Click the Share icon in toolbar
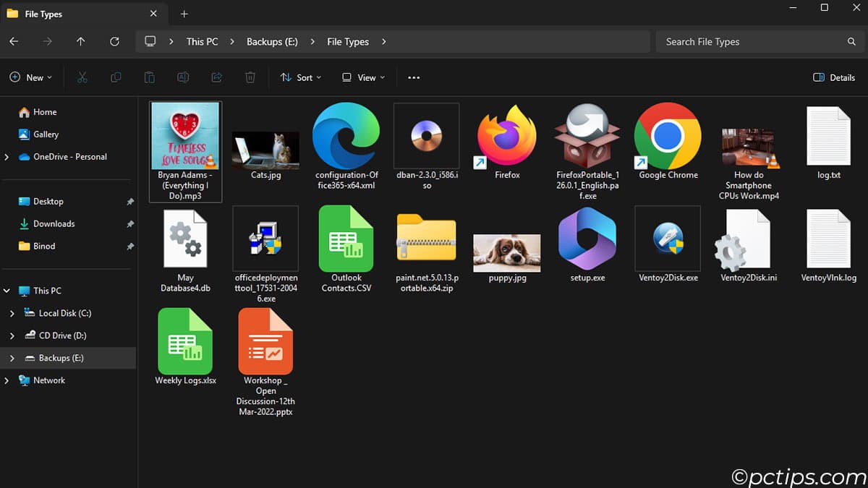The image size is (868, 488). 216,77
